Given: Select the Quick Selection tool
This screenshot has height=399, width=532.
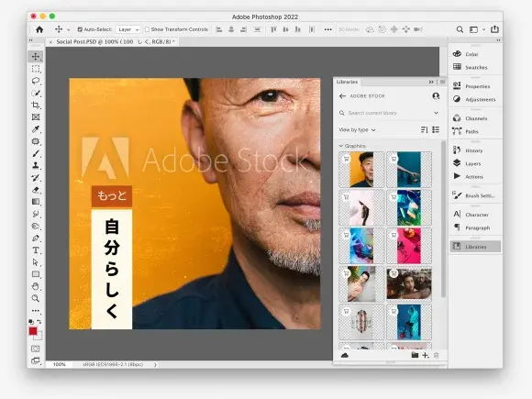Looking at the screenshot, I should [x=36, y=93].
